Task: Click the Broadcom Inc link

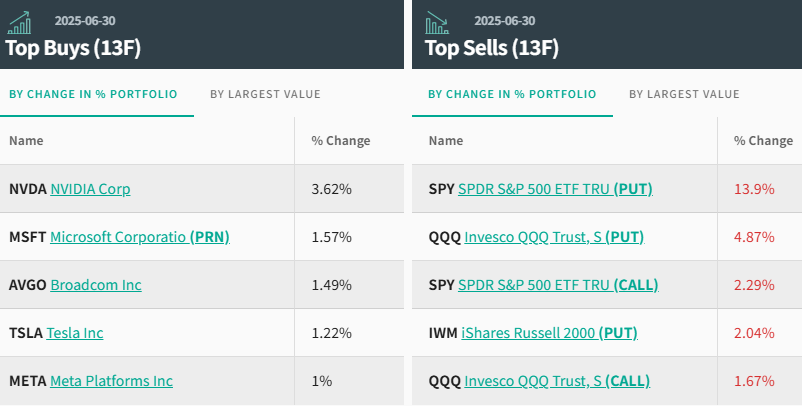Action: (96, 285)
